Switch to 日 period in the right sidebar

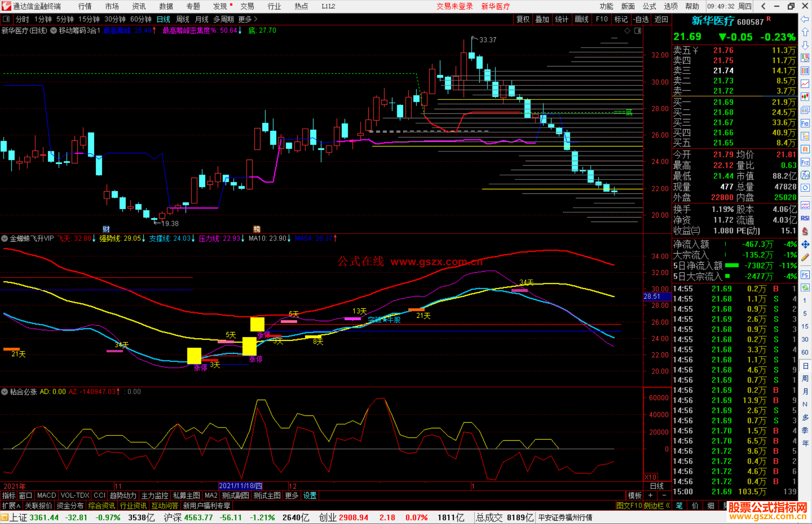click(x=805, y=366)
